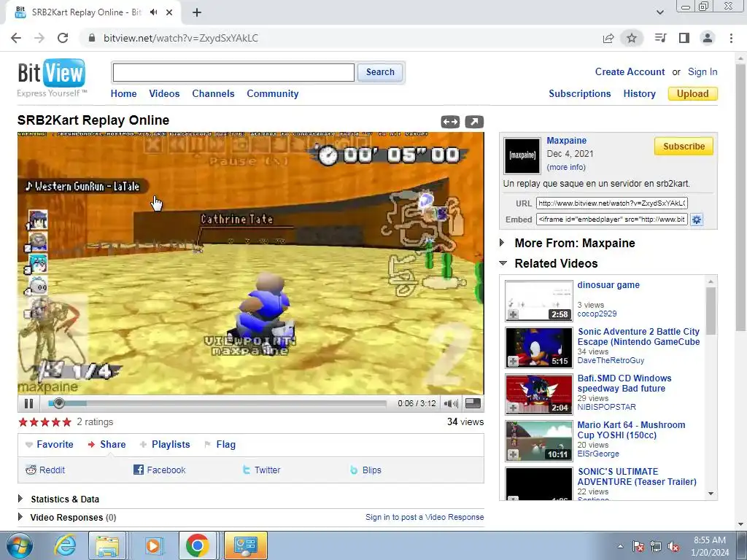
Task: Open Channels menu
Action: tap(213, 94)
